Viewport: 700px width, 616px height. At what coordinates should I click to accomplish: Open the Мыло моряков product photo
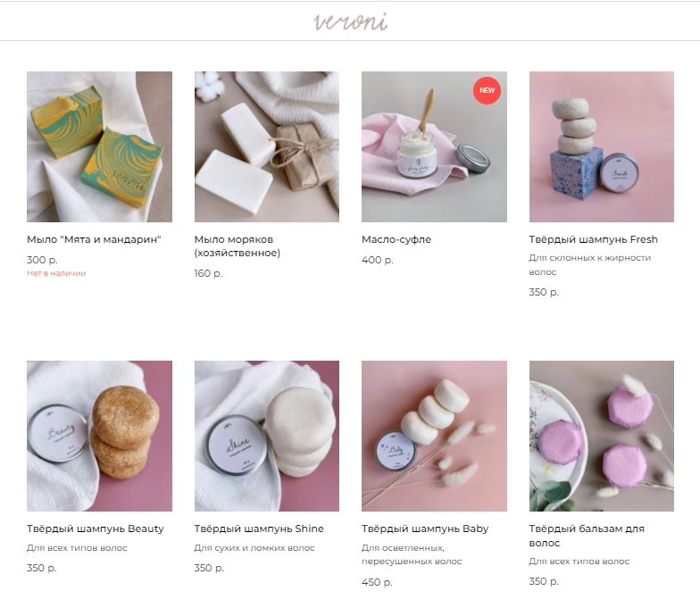267,146
